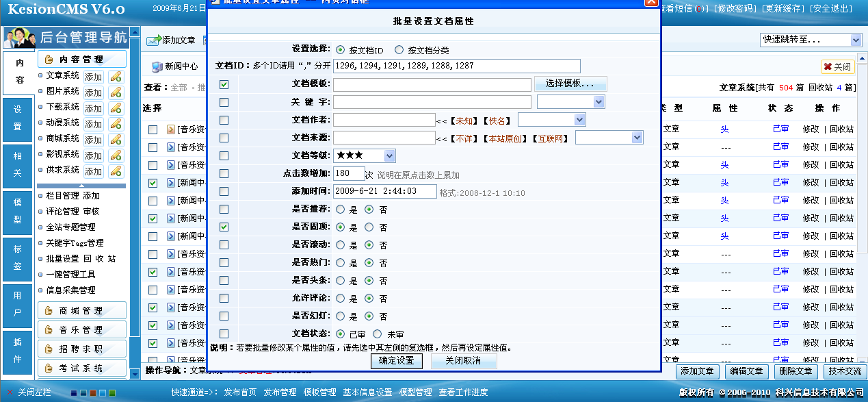Click the 确定设置 button

click(x=397, y=361)
